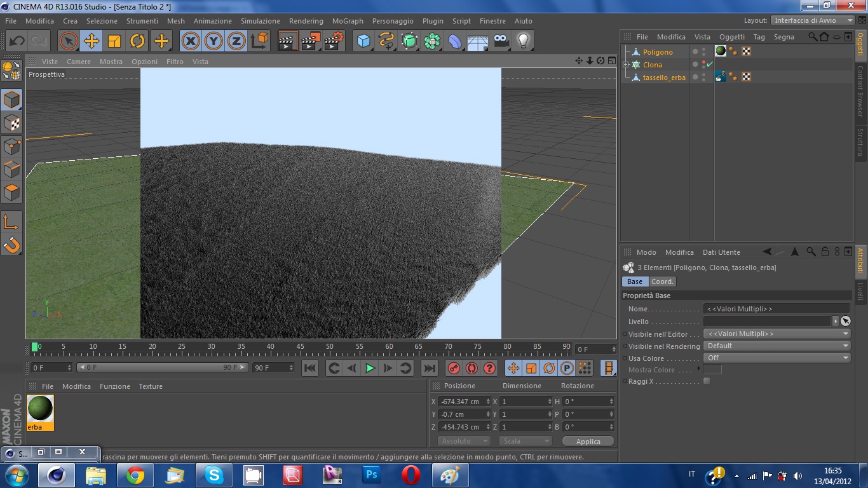Screen dimensions: 868x488
Task: Switch to Edges mode
Action: [12, 169]
